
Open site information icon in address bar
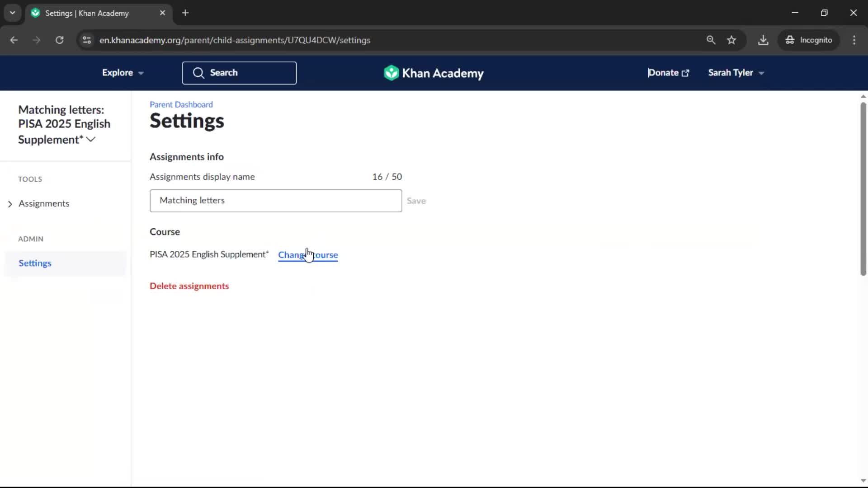coord(87,40)
